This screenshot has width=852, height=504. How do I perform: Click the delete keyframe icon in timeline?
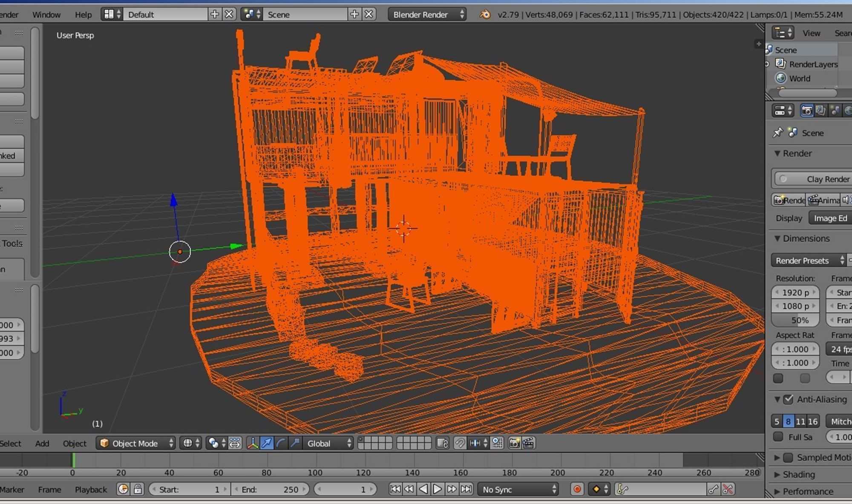[728, 489]
